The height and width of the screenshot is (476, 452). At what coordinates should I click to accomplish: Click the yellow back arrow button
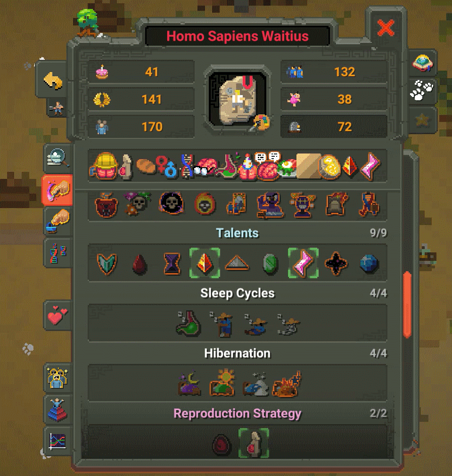[53, 80]
